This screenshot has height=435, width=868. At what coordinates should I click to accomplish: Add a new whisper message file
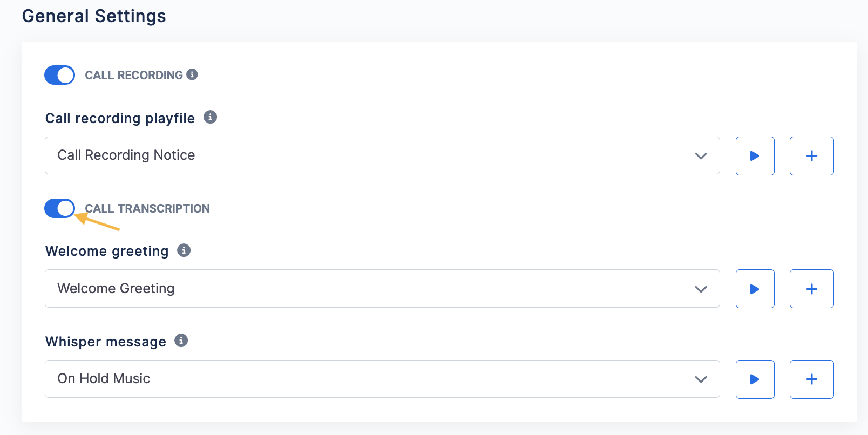coord(811,379)
